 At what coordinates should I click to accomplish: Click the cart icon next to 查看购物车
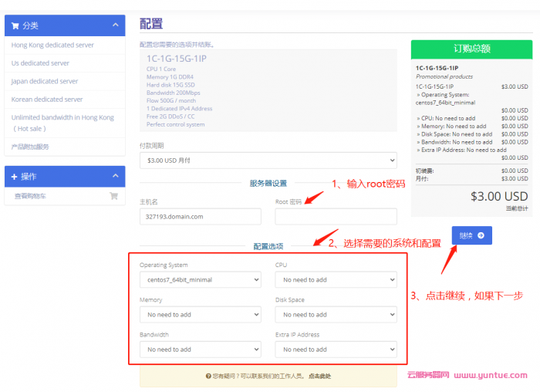113,196
